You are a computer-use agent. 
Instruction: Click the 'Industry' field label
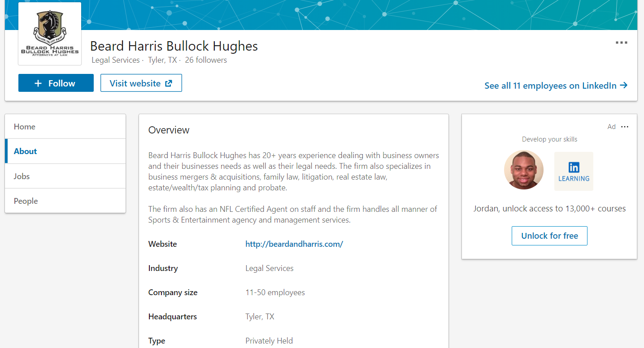click(x=163, y=268)
